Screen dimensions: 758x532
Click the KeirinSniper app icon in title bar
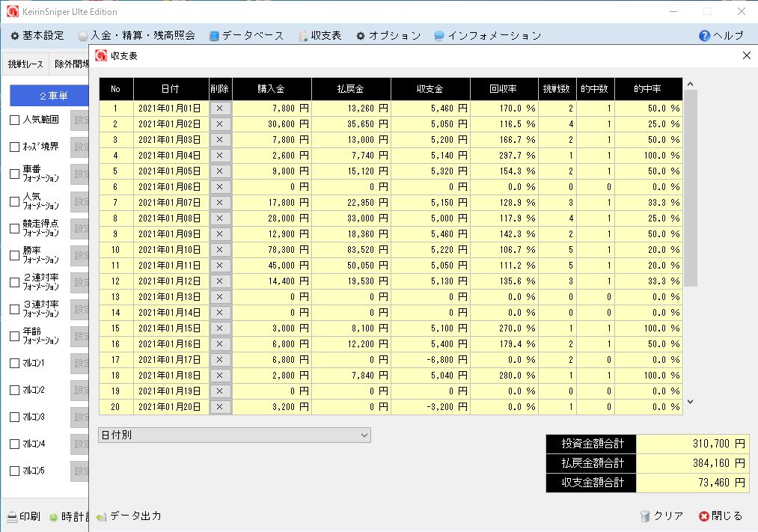13,11
